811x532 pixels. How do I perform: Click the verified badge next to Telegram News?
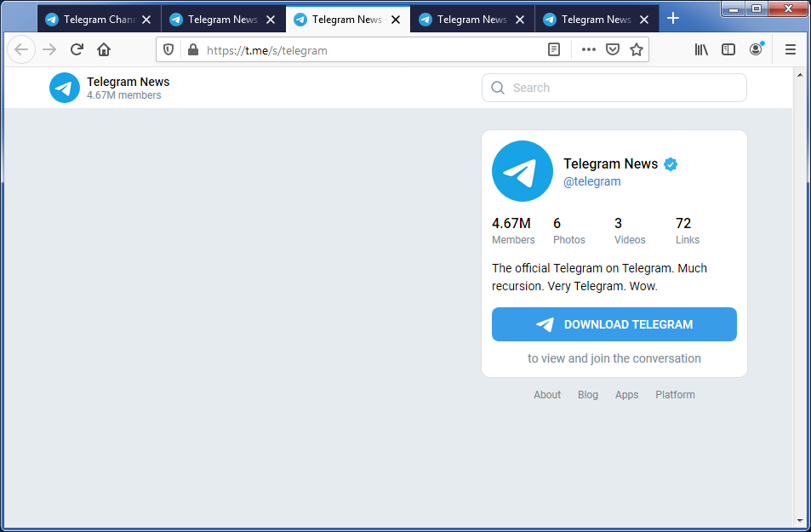tap(671, 164)
